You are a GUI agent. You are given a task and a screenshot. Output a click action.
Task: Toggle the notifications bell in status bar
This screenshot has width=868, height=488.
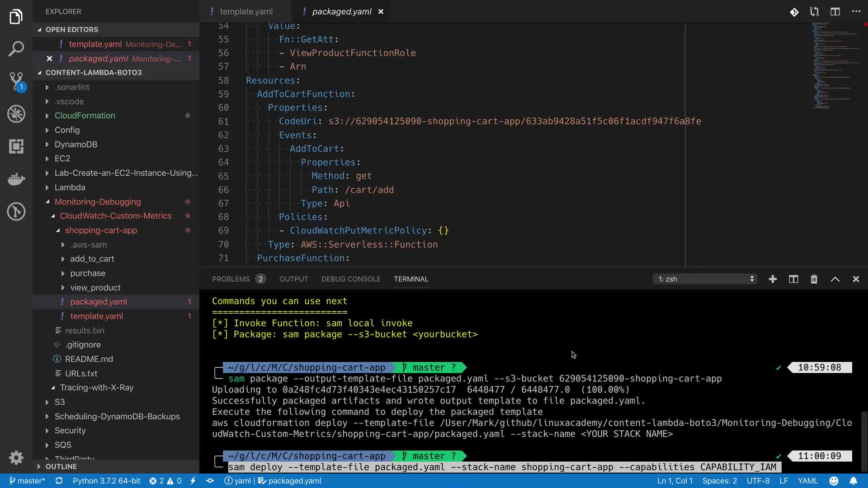pyautogui.click(x=853, y=481)
